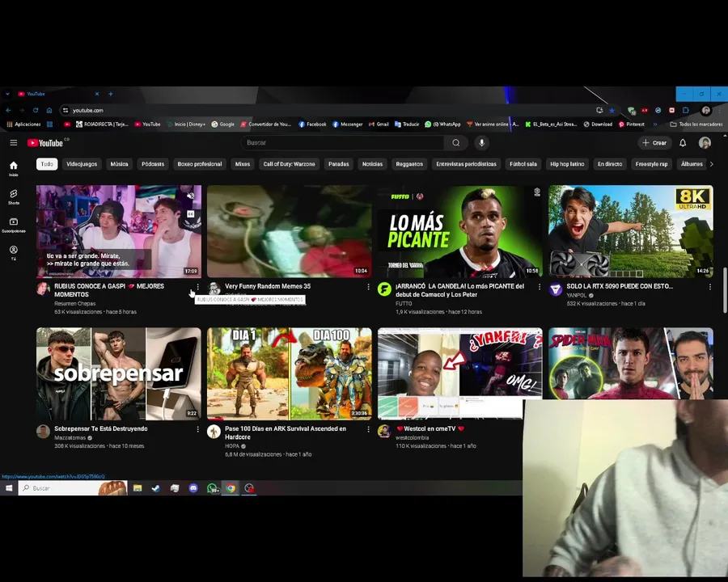Open the Lo Más Picante video thumbnail
Viewport: 728px width, 582px height.
[459, 231]
